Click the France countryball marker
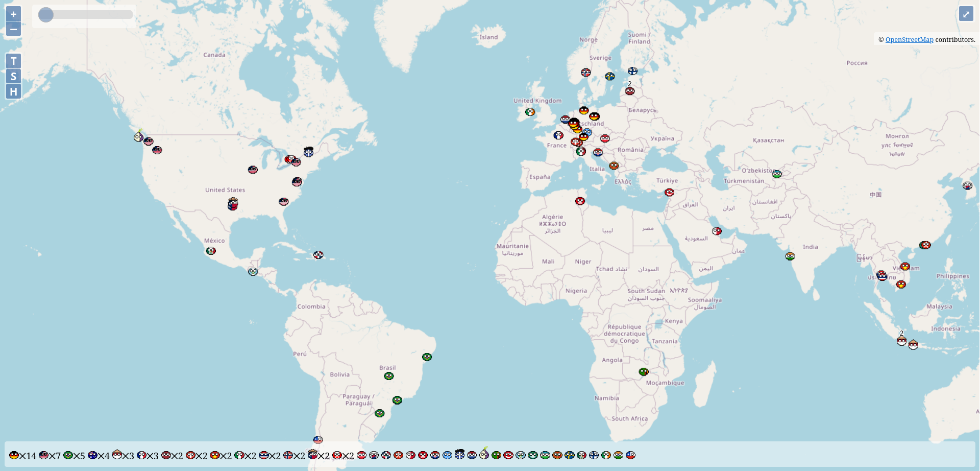 point(558,135)
